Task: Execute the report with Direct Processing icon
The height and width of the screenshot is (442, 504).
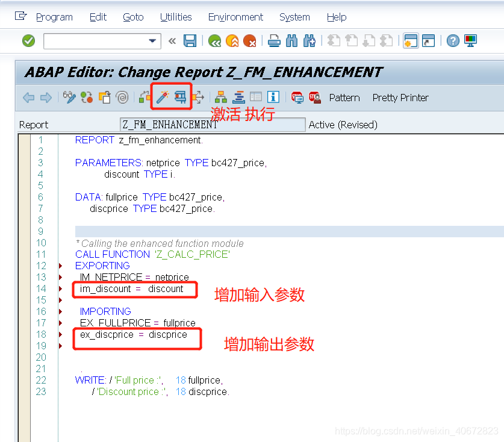Action: point(180,97)
